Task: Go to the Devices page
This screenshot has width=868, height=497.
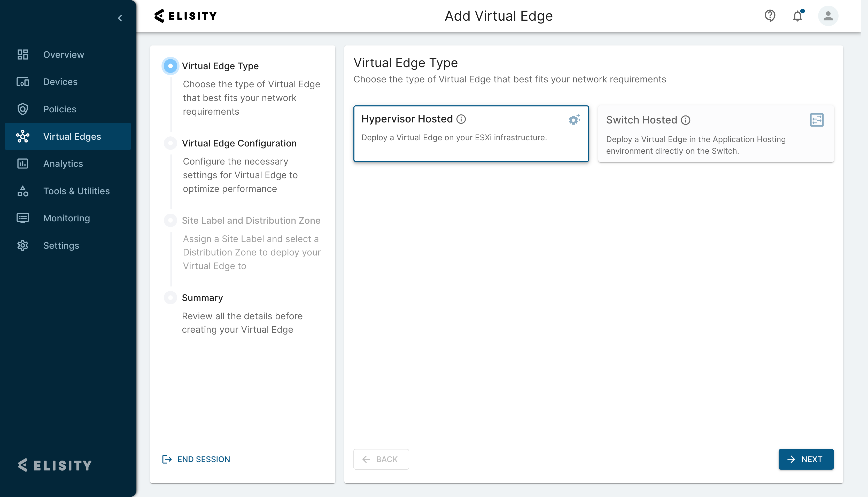Action: (68, 82)
